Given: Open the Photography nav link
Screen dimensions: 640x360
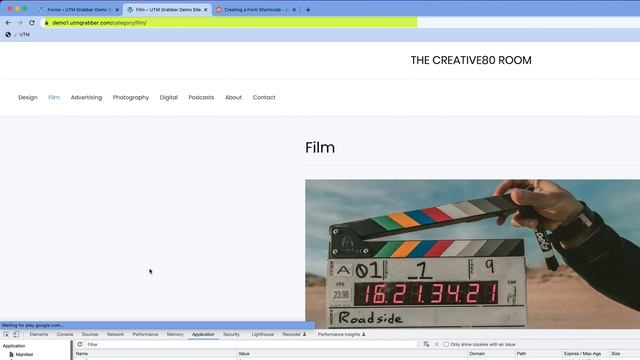Looking at the screenshot, I should (131, 98).
